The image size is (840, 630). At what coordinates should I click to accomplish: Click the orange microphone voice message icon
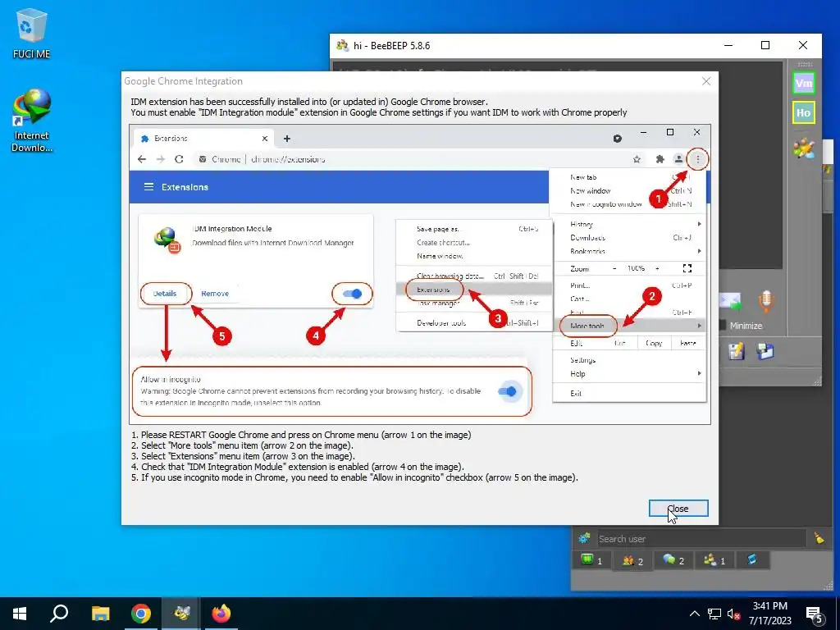pyautogui.click(x=766, y=301)
